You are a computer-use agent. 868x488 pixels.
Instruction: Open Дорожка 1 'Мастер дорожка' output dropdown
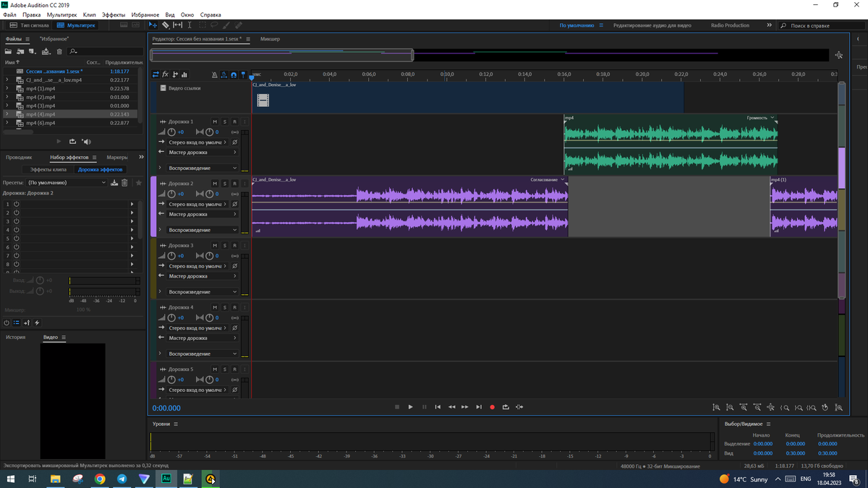pyautogui.click(x=203, y=153)
